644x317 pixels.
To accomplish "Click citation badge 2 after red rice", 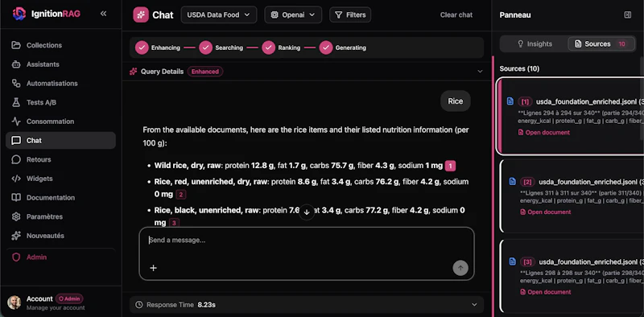I will 180,194.
